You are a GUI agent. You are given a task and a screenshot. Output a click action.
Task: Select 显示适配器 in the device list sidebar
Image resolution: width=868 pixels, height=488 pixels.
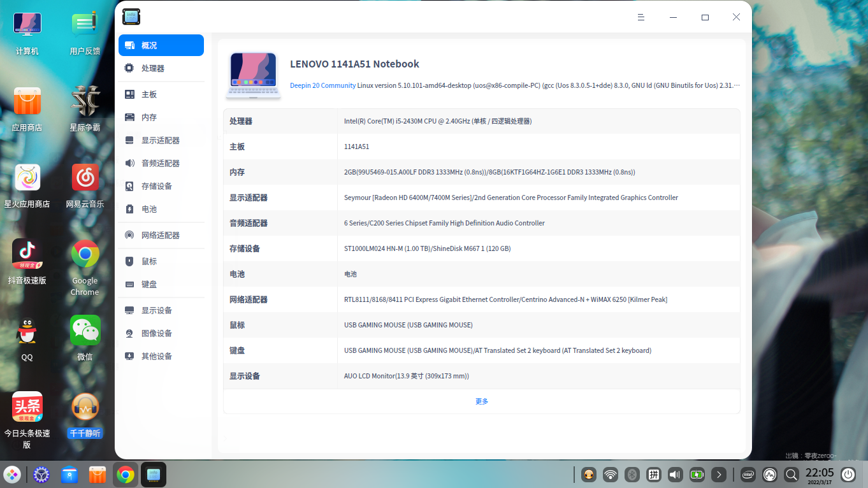coord(161,140)
